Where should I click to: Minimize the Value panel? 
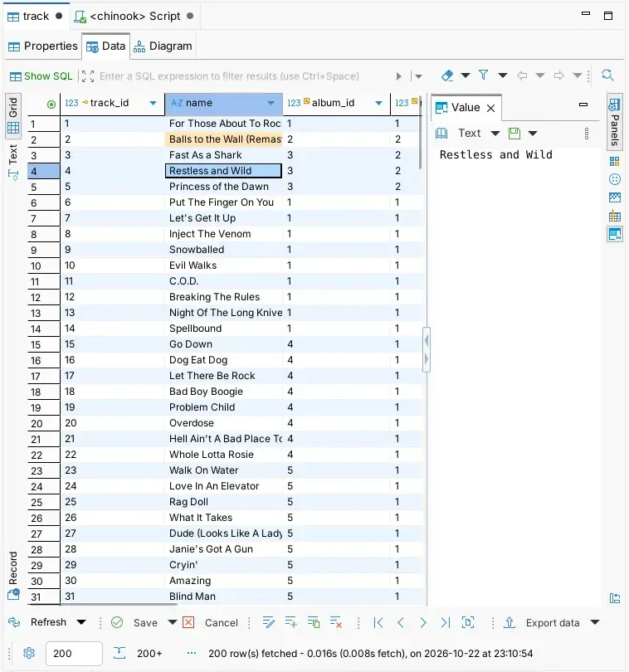pyautogui.click(x=583, y=105)
